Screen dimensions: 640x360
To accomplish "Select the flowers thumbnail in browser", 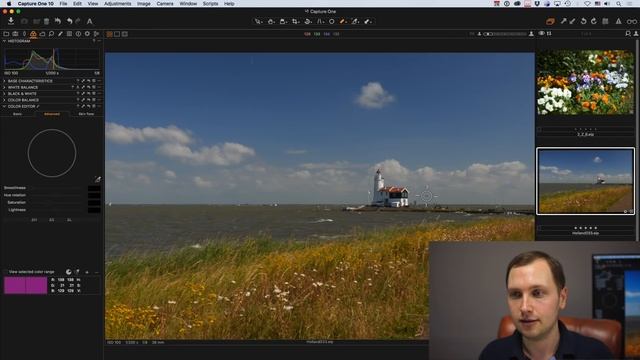I will tap(585, 82).
